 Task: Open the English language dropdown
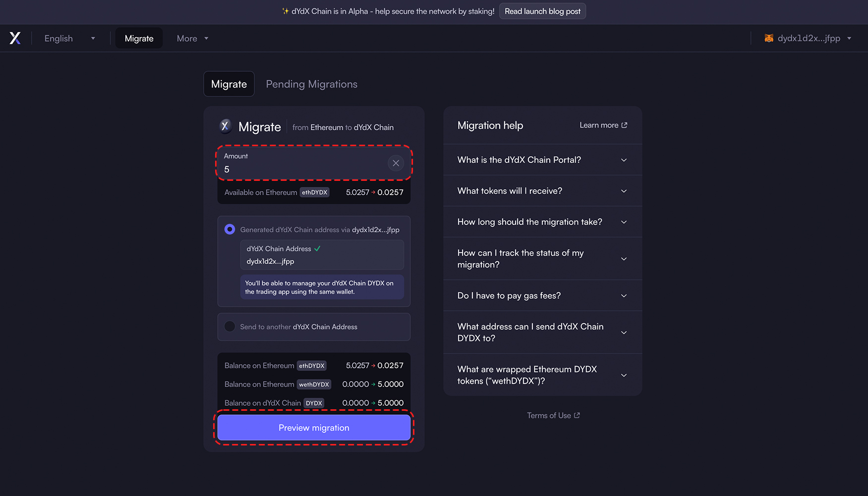(x=70, y=38)
